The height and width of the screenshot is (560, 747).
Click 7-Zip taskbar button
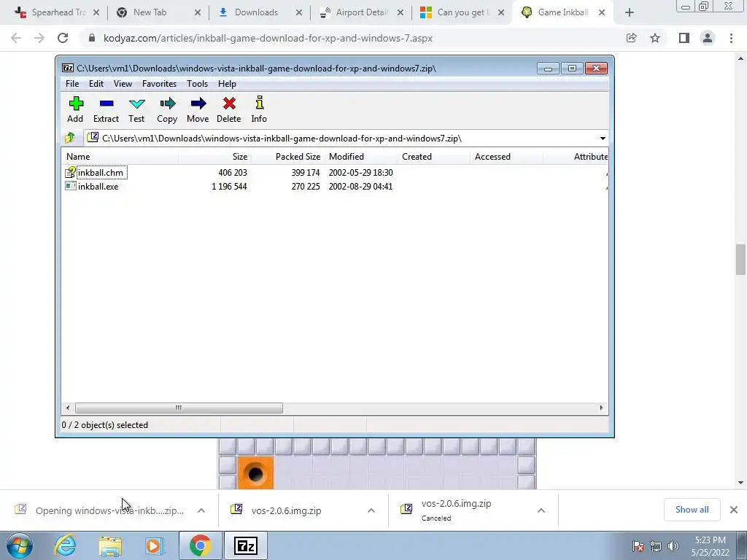click(246, 545)
